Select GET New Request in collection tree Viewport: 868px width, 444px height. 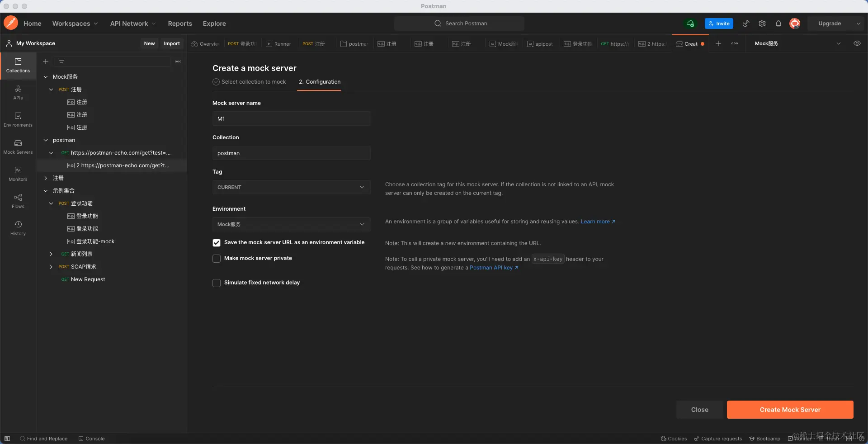(83, 279)
